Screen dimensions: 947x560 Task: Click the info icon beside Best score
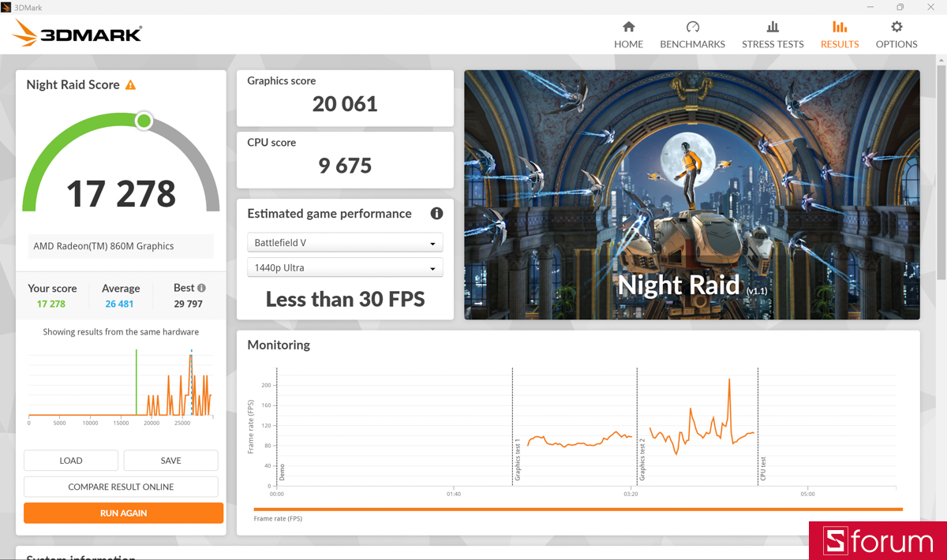point(201,287)
